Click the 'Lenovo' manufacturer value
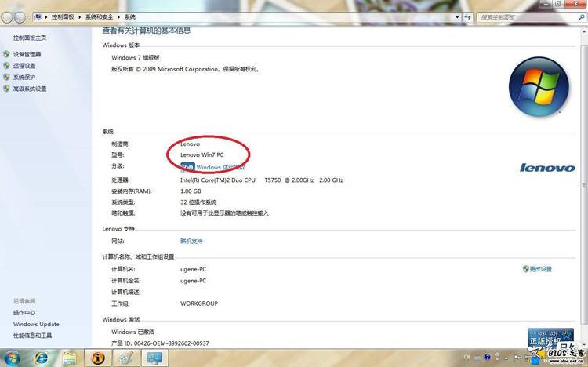The image size is (588, 367). (191, 144)
